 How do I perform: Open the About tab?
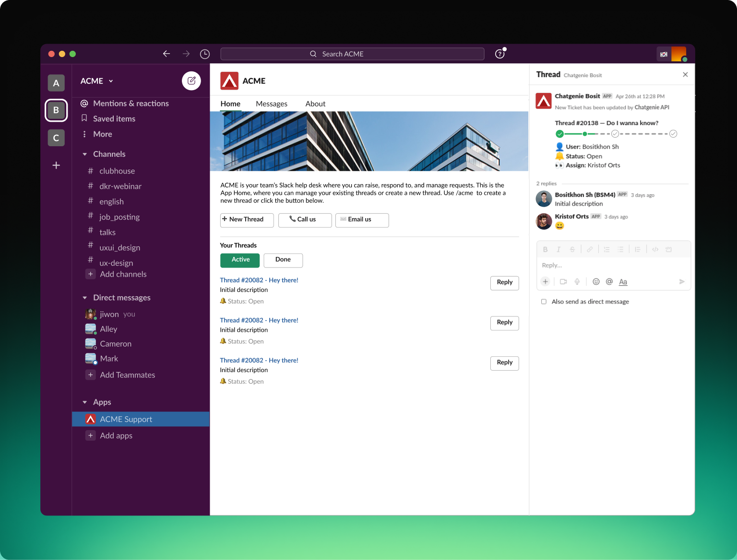pyautogui.click(x=315, y=104)
